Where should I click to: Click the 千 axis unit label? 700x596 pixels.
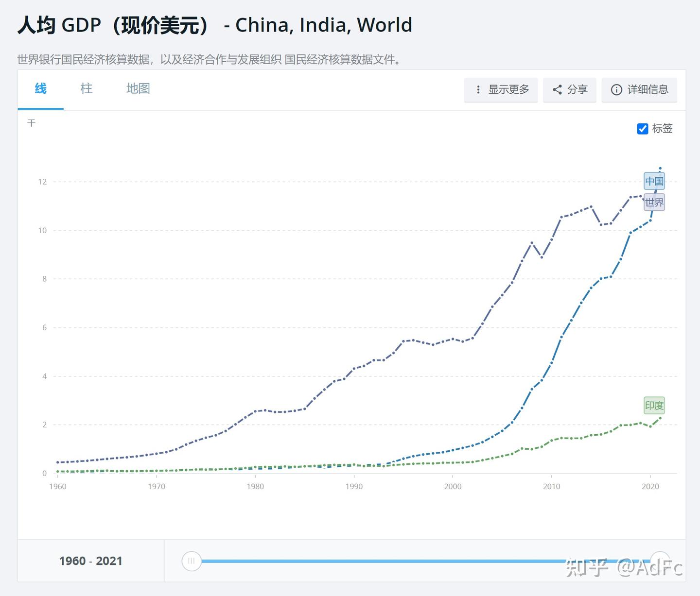[x=32, y=123]
